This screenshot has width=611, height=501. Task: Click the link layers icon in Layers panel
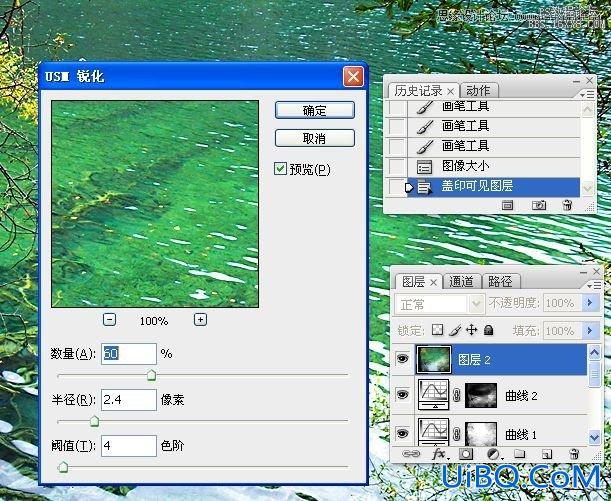[x=411, y=454]
